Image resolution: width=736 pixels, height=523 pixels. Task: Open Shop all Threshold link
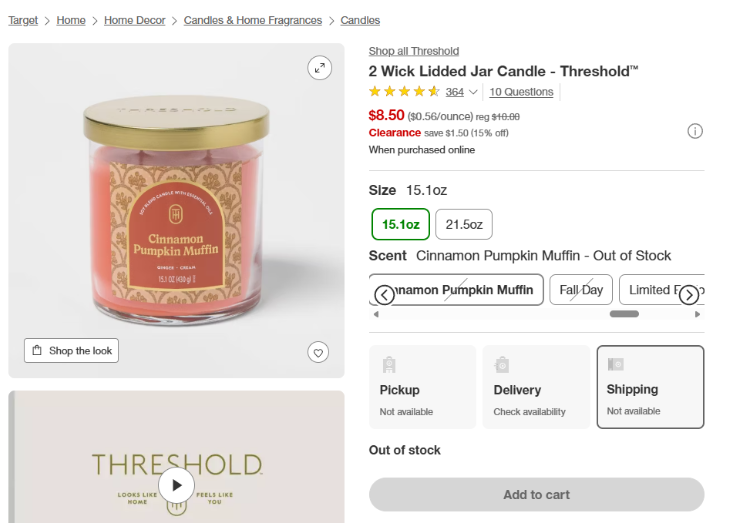coord(413,51)
